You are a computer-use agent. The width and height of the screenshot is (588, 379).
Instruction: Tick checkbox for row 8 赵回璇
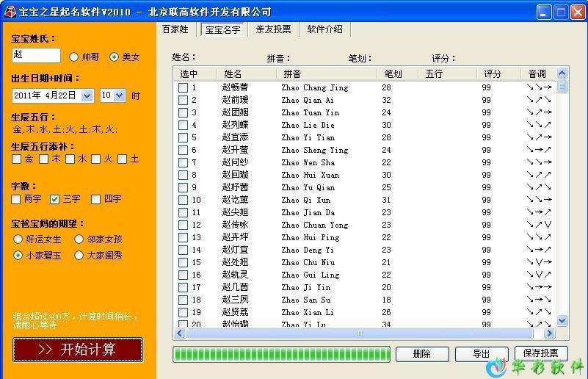[x=183, y=176]
